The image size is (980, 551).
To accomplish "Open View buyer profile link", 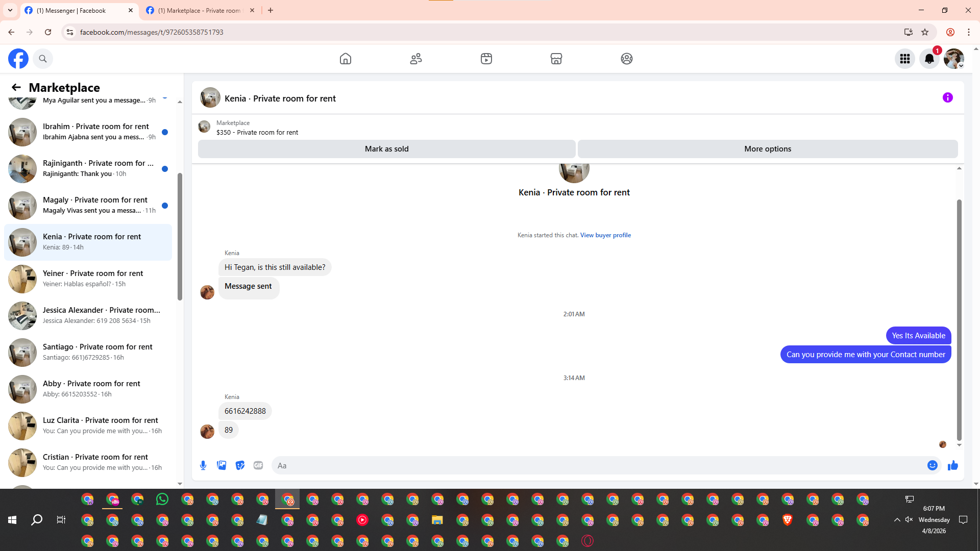I will pos(605,235).
